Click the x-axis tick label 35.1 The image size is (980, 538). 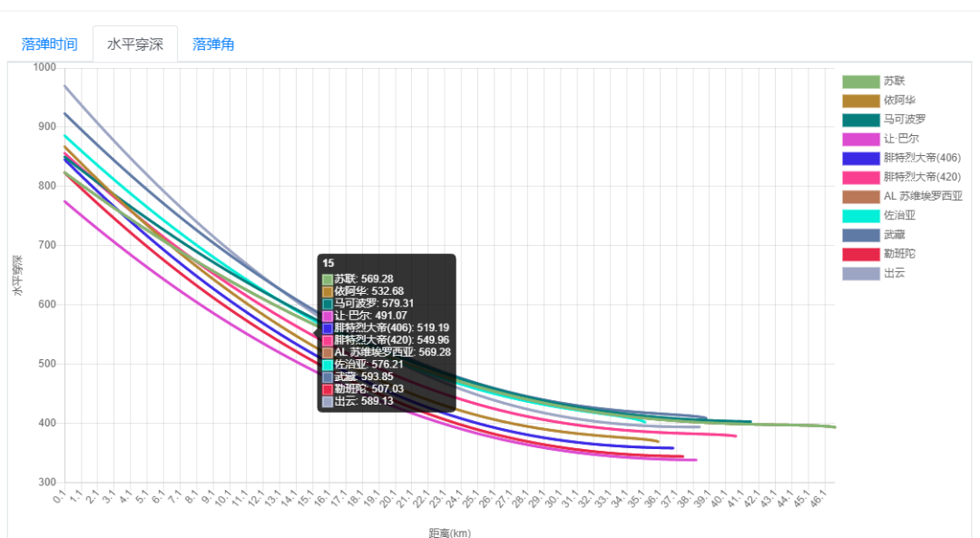pos(636,499)
